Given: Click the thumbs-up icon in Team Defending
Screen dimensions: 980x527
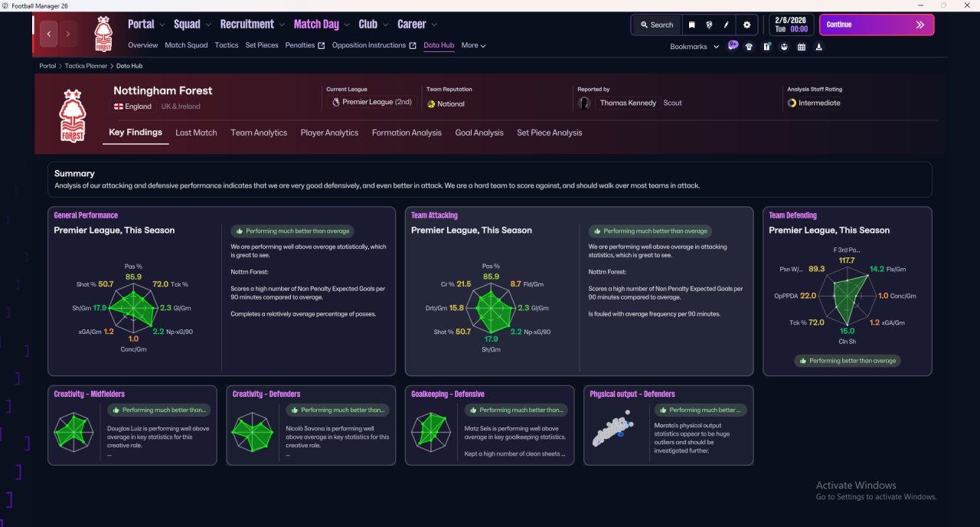Looking at the screenshot, I should pos(802,361).
